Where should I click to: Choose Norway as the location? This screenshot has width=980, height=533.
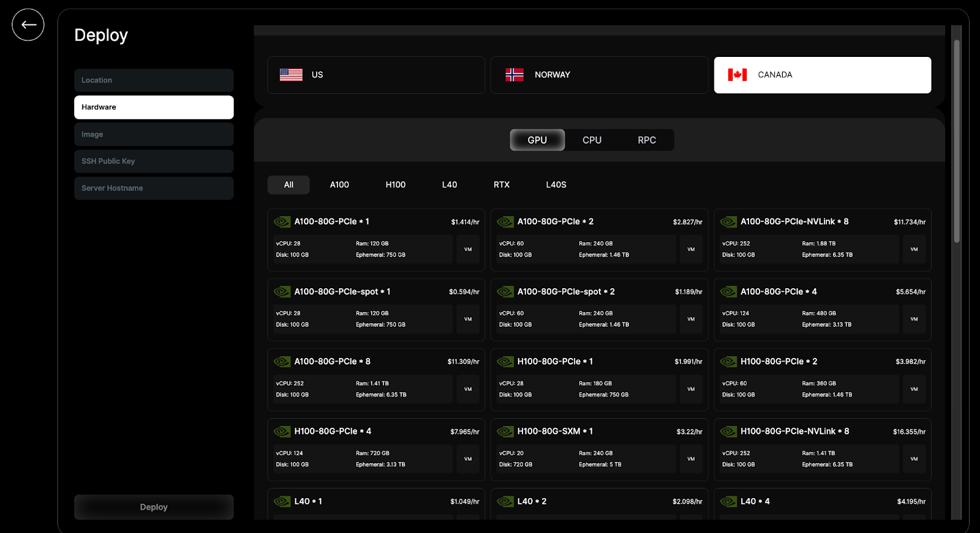tap(599, 75)
